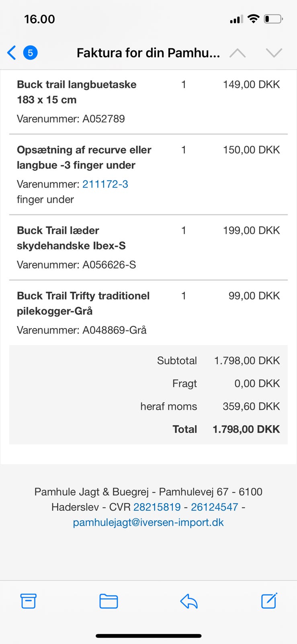Open pamhulejagt@iversen-import.dk email link
The height and width of the screenshot is (644, 297).
click(x=148, y=522)
